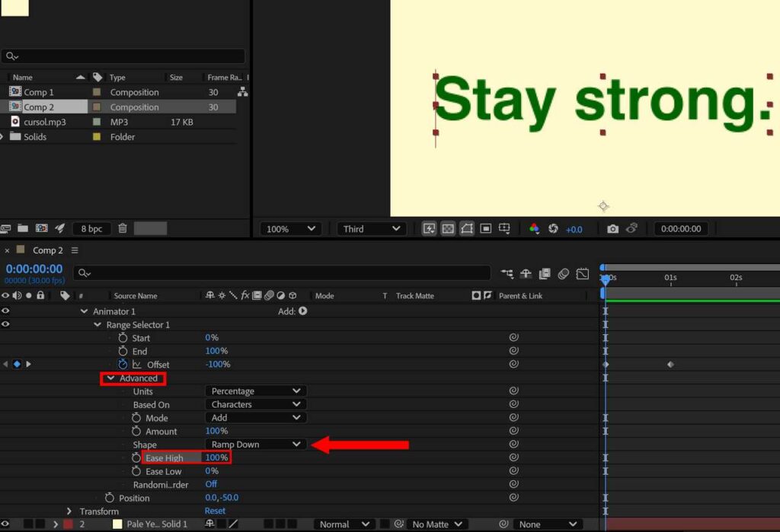780x532 pixels.
Task: Click the Show Channel color icon
Action: (x=534, y=229)
